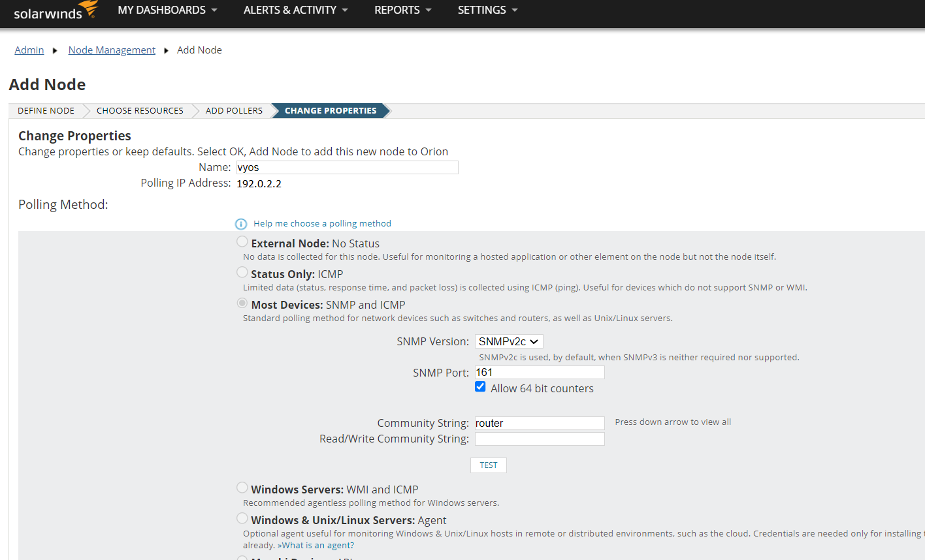Expand the My Dashboards menu
The height and width of the screenshot is (560, 925).
coord(167,10)
